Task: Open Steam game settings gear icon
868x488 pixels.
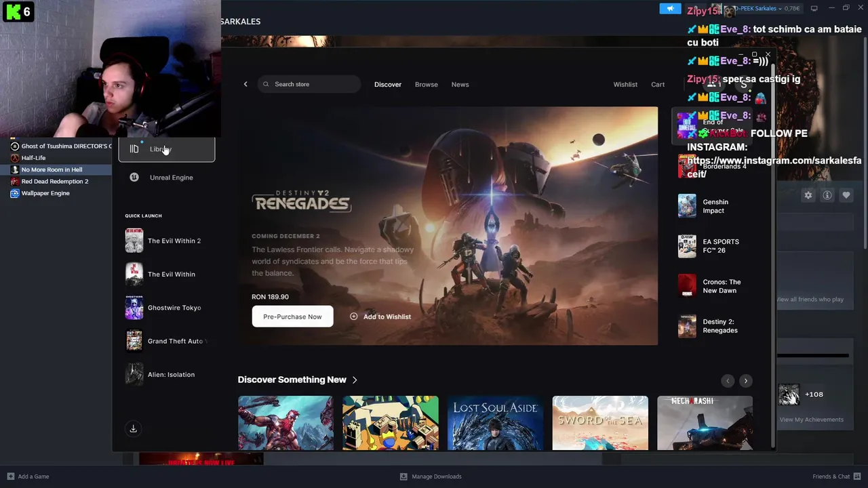Action: 808,195
